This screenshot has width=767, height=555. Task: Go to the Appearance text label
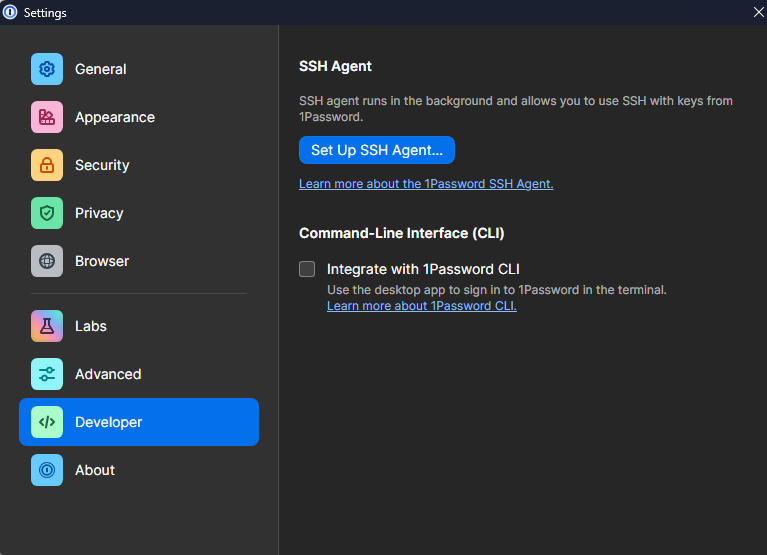115,117
